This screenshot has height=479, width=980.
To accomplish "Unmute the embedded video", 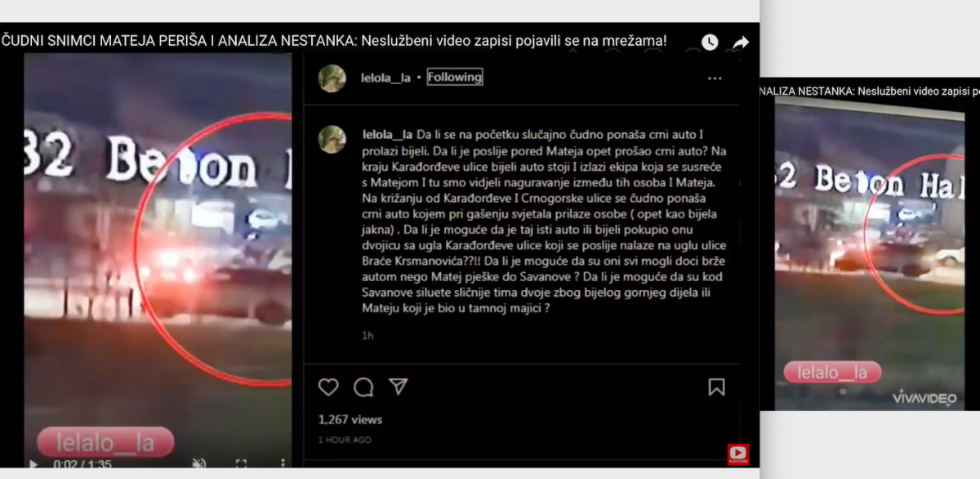I will point(199,463).
